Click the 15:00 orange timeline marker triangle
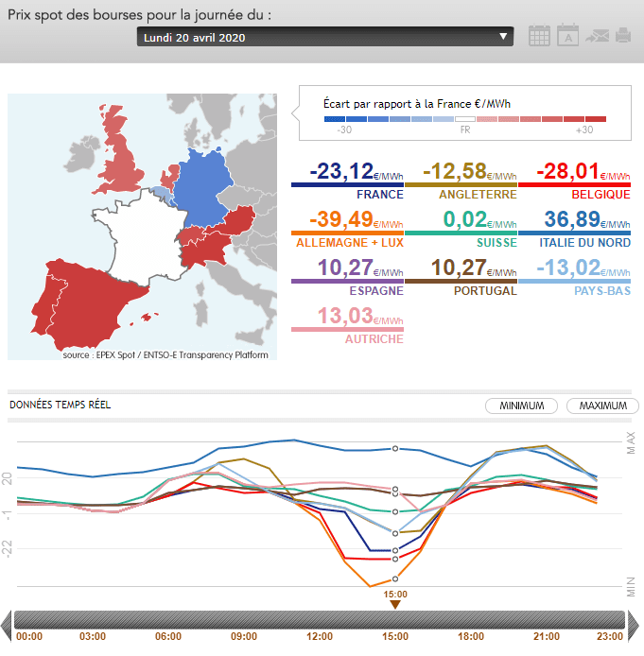644x656 pixels. (395, 605)
